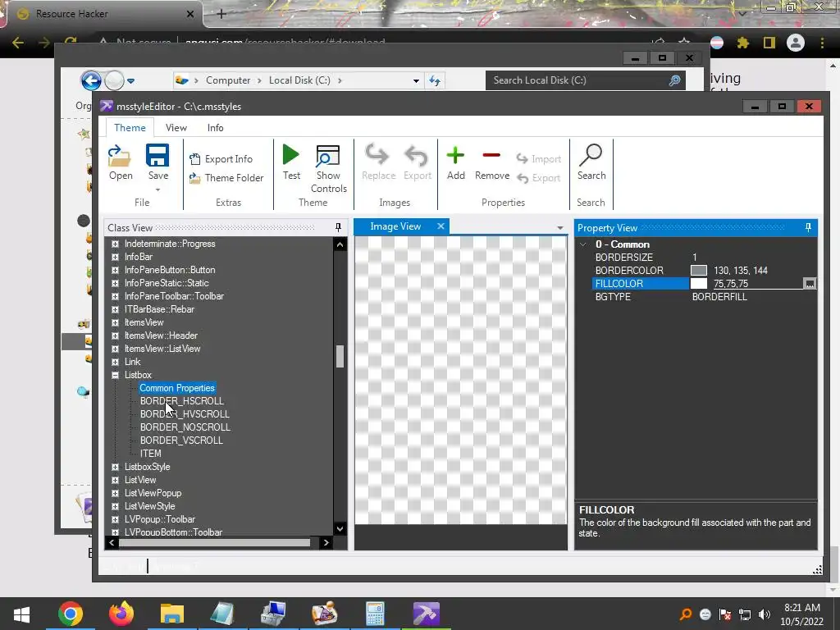Click Explorer back button
Viewport: 840px width, 630px height.
(x=91, y=81)
